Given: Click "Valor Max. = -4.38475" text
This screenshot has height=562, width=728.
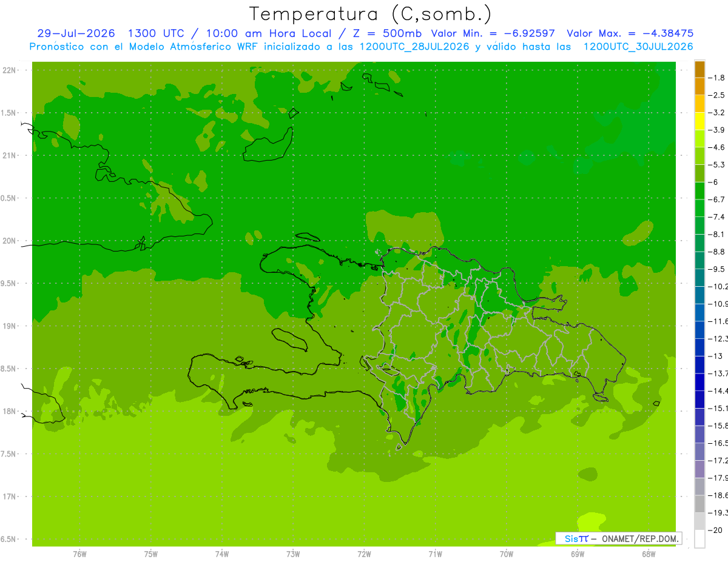Looking at the screenshot, I should [x=631, y=33].
